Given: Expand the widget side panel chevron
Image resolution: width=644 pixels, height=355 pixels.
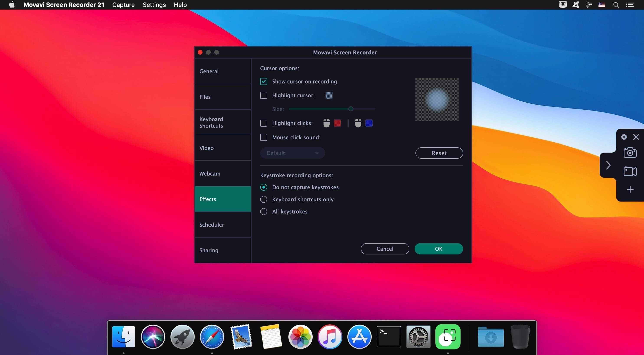Looking at the screenshot, I should (608, 165).
